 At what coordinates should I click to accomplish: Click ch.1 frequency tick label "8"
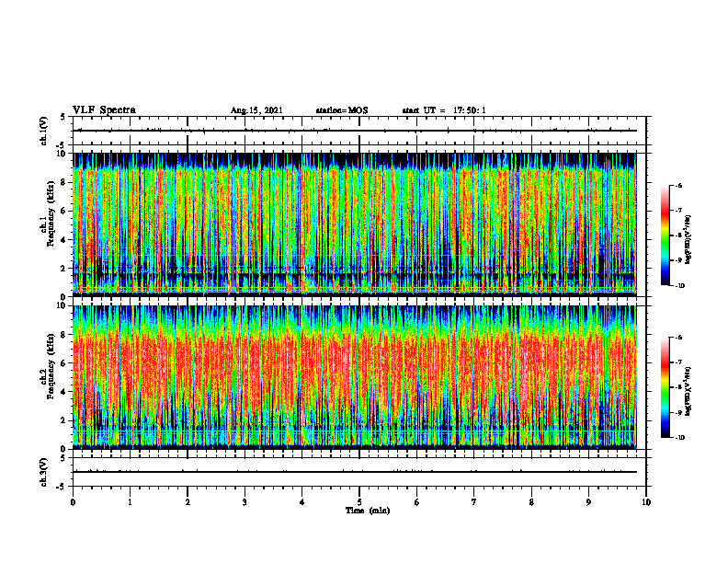point(64,182)
